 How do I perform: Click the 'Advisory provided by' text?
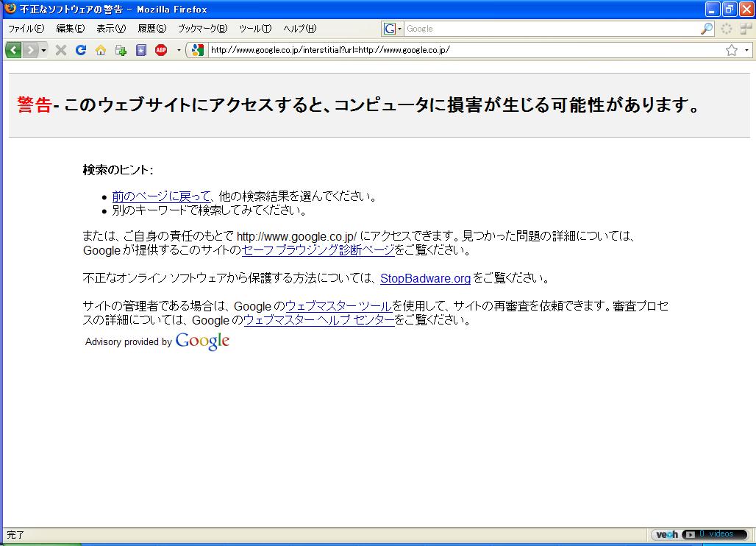128,342
